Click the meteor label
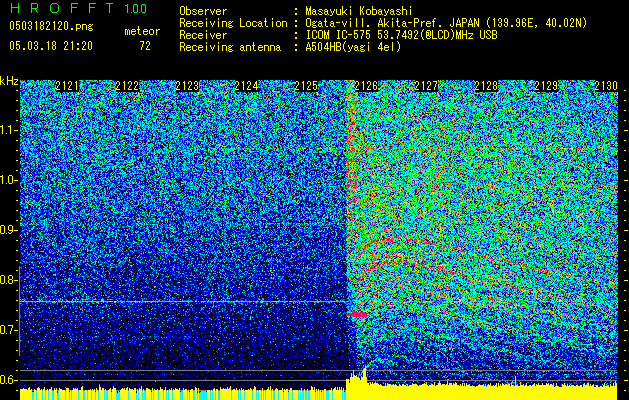The image size is (629, 400). (x=142, y=31)
